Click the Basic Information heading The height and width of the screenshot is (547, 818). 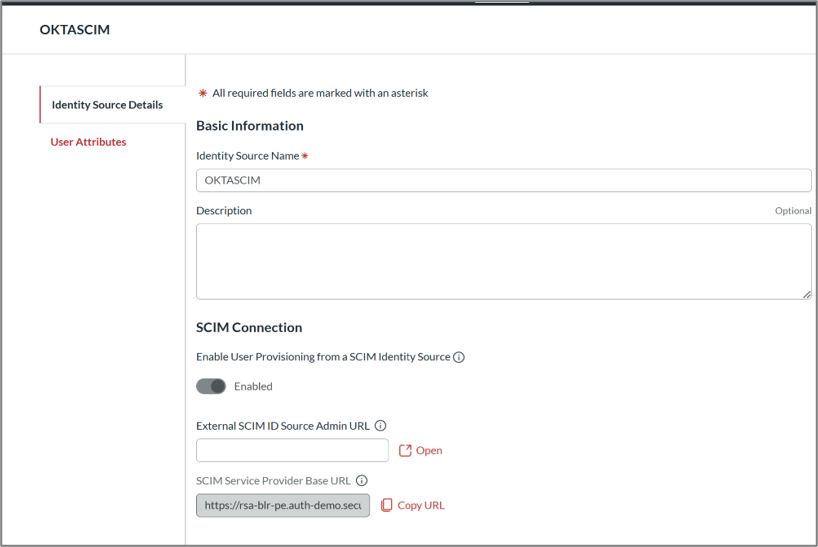[250, 126]
